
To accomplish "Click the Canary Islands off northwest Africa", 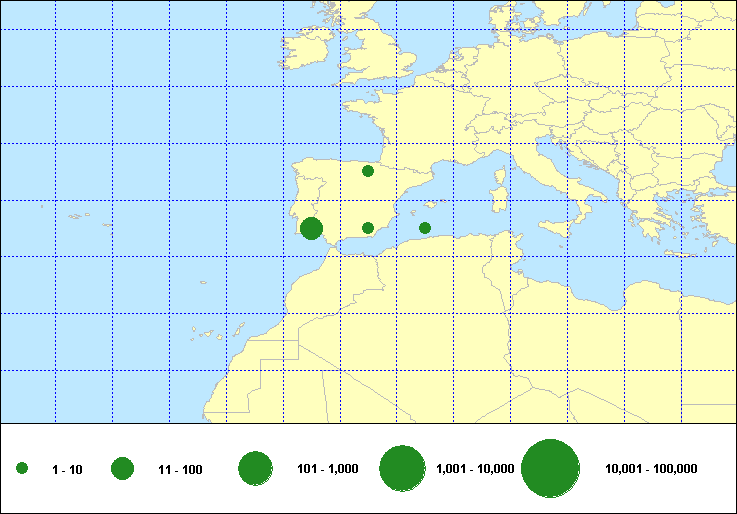I will pyautogui.click(x=212, y=335).
